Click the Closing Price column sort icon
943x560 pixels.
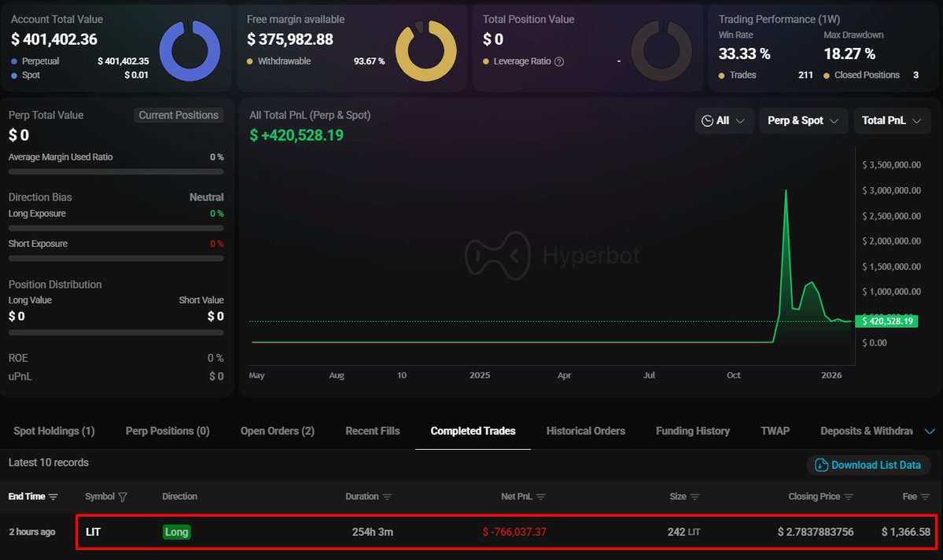click(849, 497)
